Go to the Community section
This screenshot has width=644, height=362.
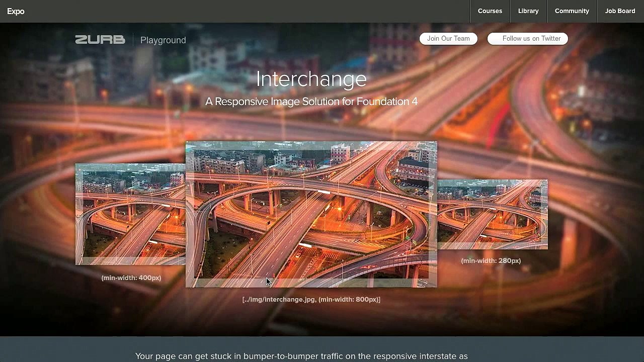(x=572, y=11)
